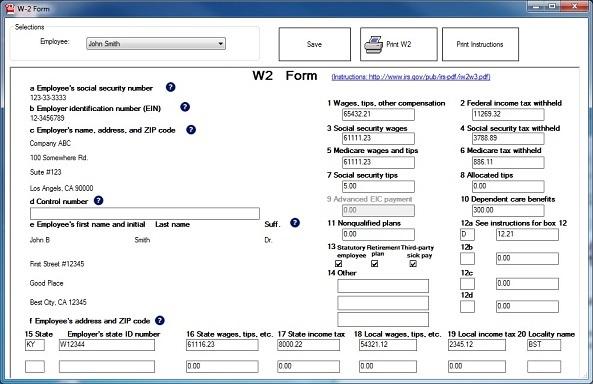Click the Medicare tax withheld field
This screenshot has width=593, height=384.
tap(508, 162)
